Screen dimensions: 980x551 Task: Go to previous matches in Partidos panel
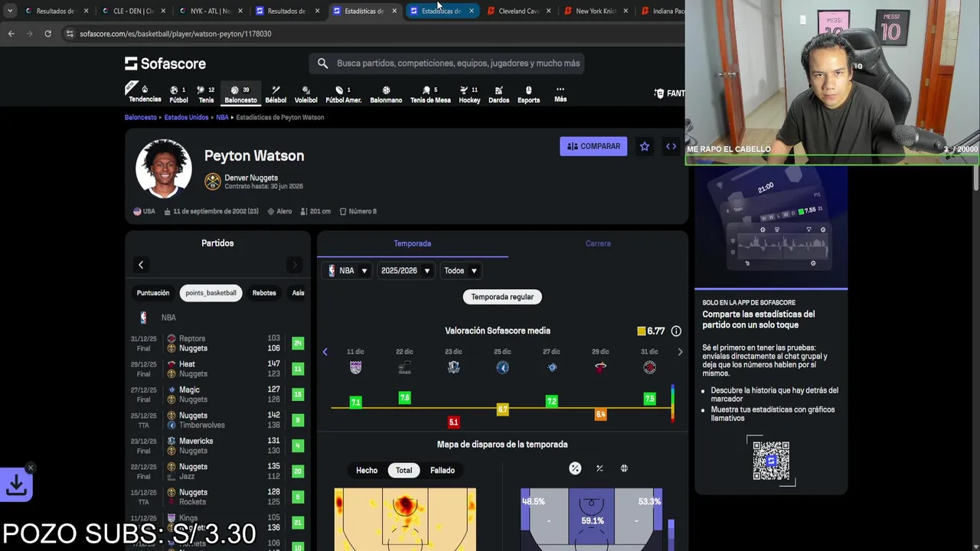click(x=141, y=265)
